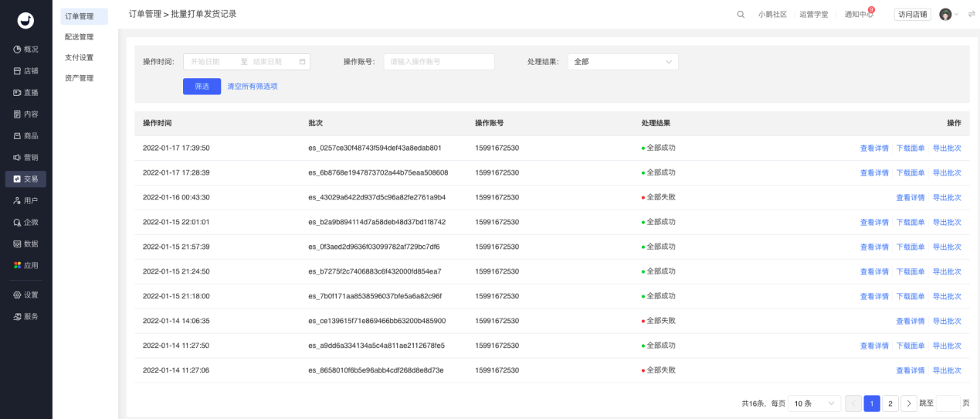This screenshot has width=980, height=419.
Task: Open 应用 apps section in sidebar
Action: 25,266
